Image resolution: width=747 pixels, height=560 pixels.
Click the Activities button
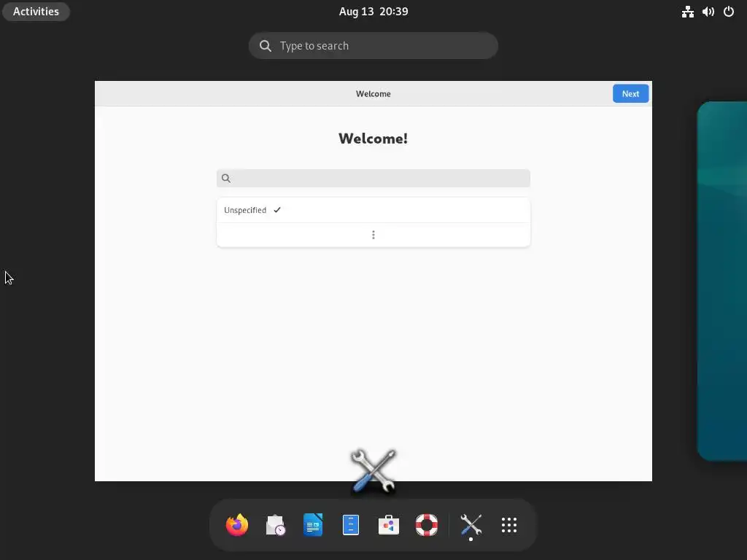coord(36,12)
